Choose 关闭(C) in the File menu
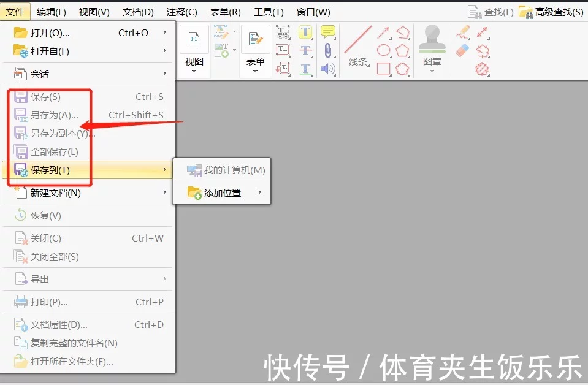 pos(88,238)
